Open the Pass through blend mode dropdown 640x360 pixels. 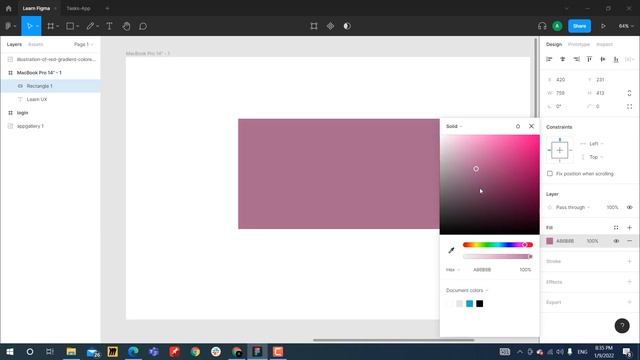pos(573,207)
